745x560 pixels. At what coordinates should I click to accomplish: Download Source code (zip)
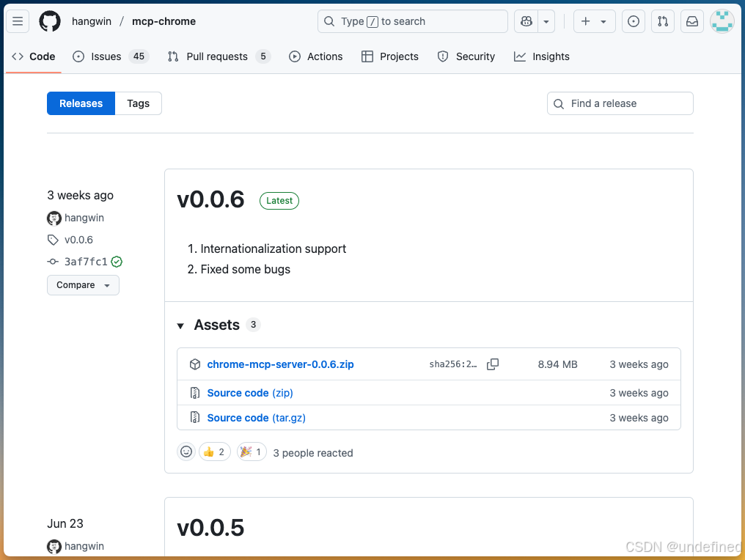(x=250, y=393)
